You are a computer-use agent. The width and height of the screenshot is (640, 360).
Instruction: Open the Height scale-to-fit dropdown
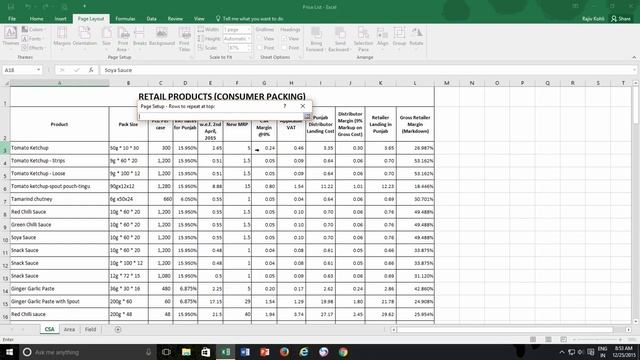click(248, 39)
